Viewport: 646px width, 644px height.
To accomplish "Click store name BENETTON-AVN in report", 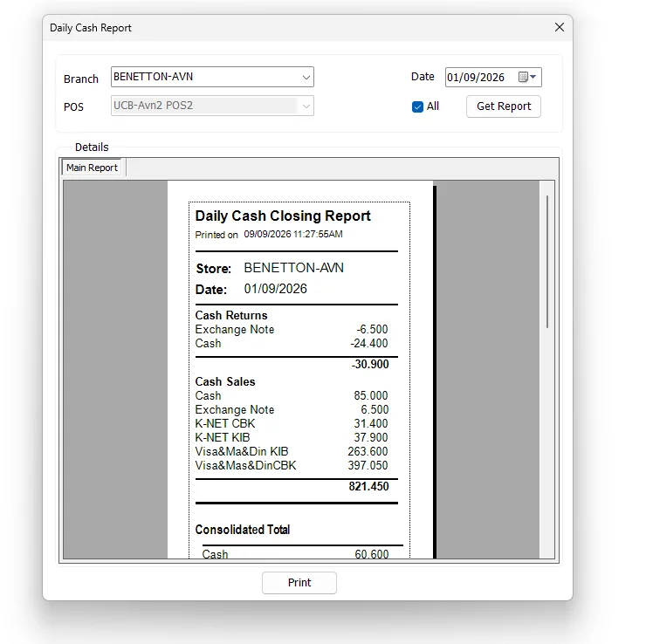I will tap(293, 268).
